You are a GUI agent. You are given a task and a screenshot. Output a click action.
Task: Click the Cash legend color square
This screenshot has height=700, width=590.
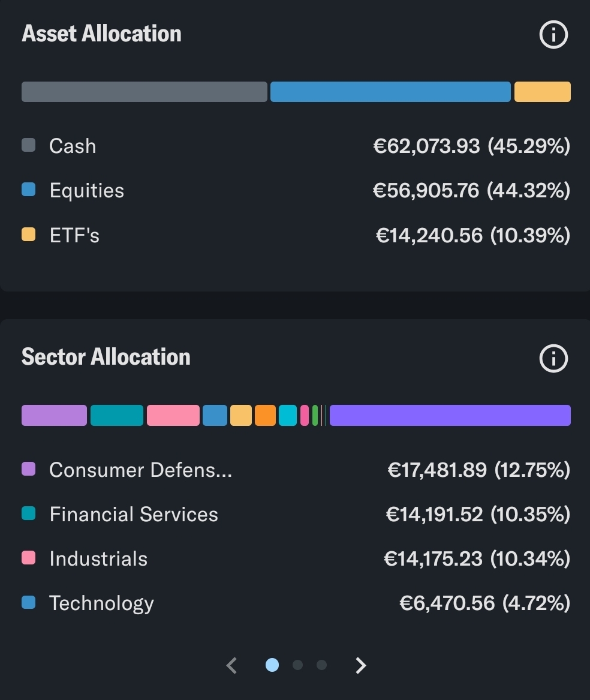click(x=28, y=145)
